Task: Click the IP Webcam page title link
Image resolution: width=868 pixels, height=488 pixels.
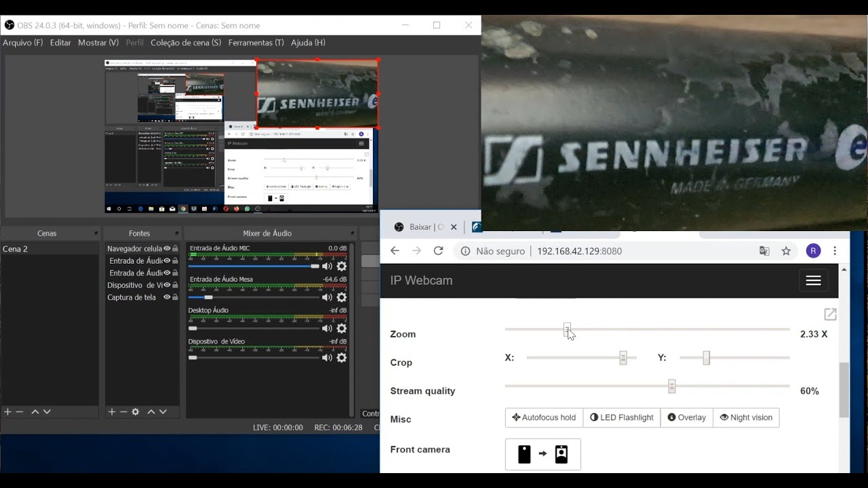Action: coord(421,281)
